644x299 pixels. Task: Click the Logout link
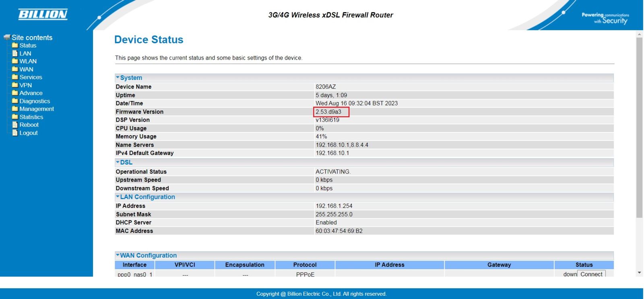tap(29, 133)
